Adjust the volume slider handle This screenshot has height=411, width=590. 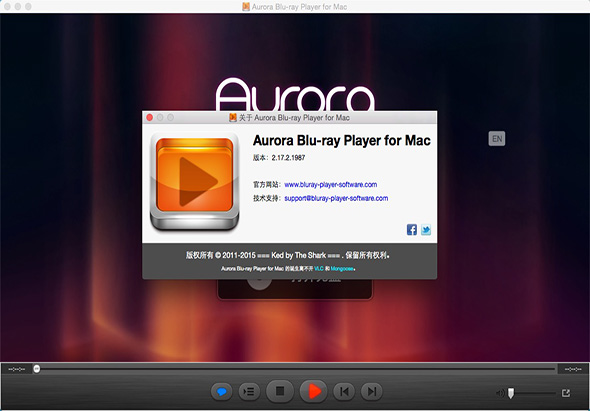click(x=511, y=393)
